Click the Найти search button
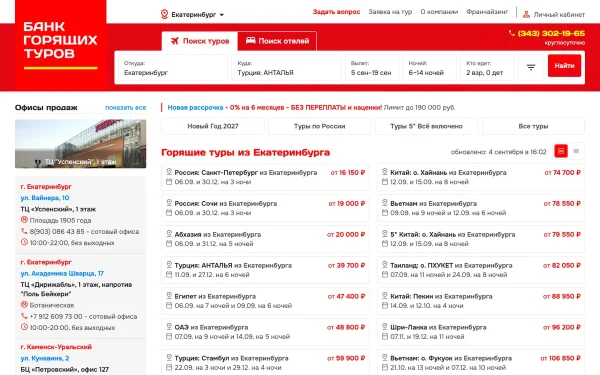This screenshot has width=600, height=375. [x=564, y=66]
